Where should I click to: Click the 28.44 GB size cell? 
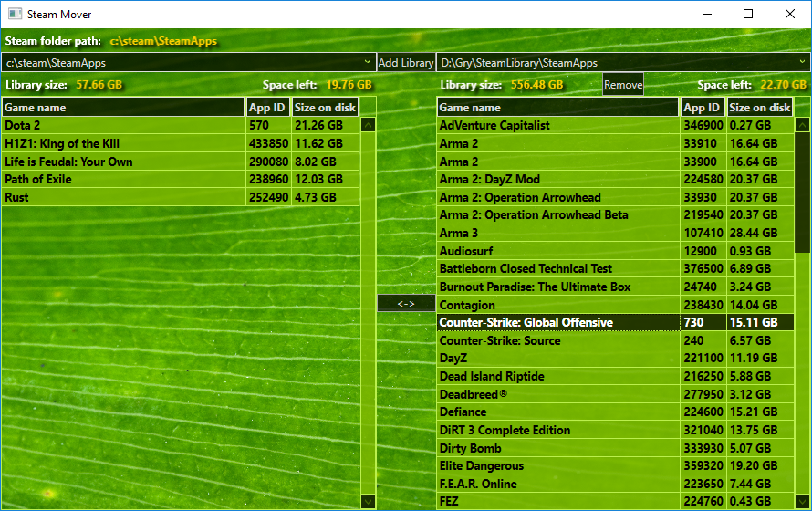tap(760, 233)
